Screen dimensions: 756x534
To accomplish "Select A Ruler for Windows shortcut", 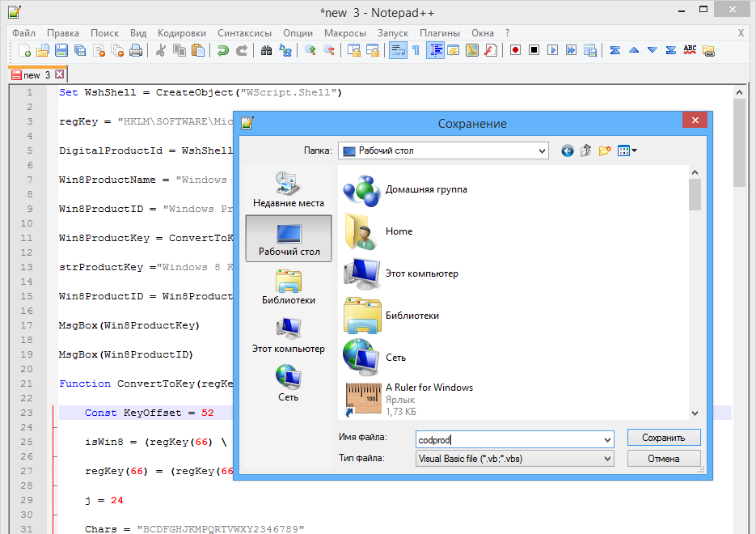I will 409,400.
